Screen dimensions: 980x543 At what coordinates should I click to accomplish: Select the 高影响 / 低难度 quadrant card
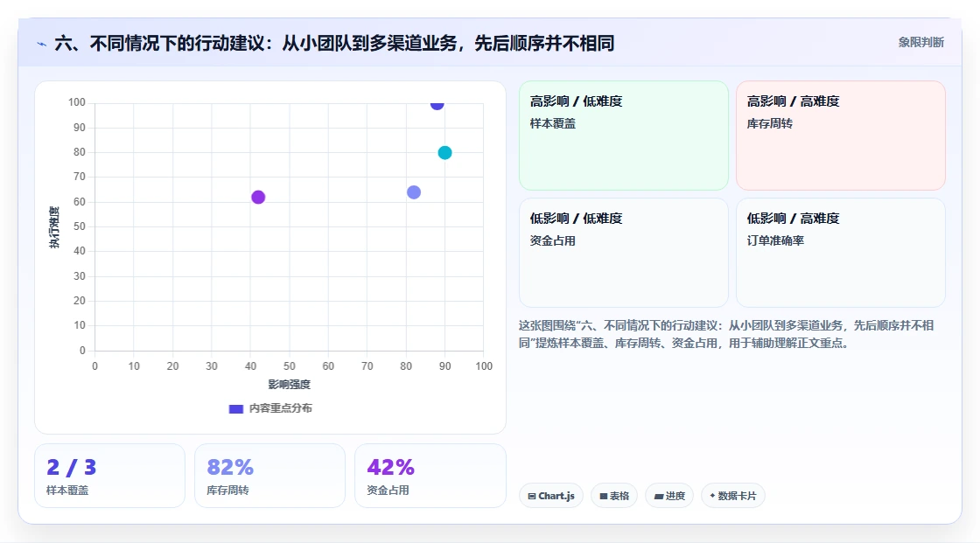click(x=624, y=135)
